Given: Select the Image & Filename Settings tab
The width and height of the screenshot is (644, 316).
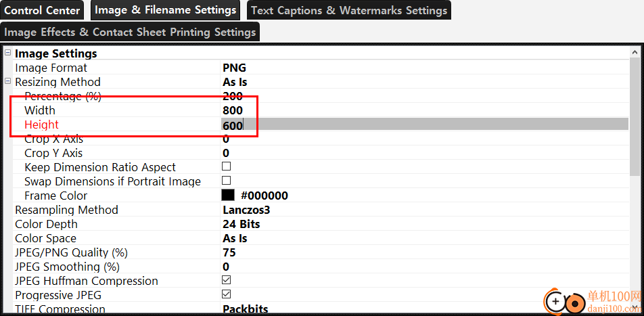Looking at the screenshot, I should (x=165, y=10).
